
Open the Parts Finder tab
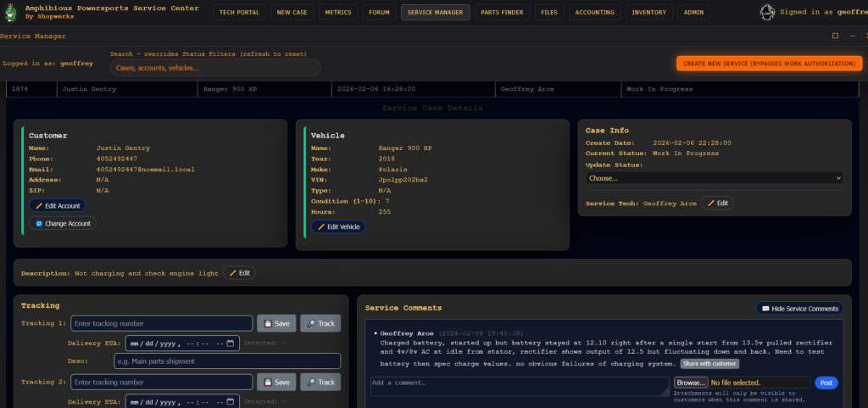[x=503, y=13]
